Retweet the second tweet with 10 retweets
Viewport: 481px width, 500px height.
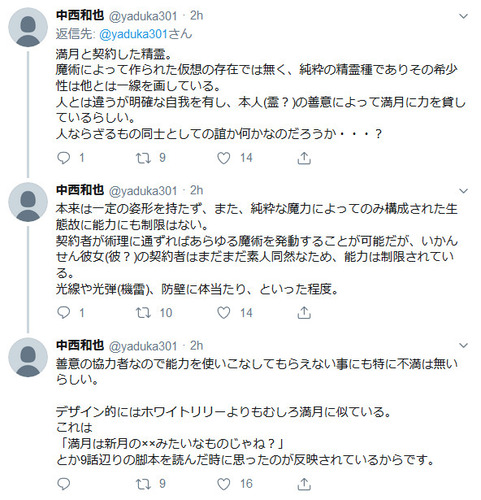click(x=143, y=313)
